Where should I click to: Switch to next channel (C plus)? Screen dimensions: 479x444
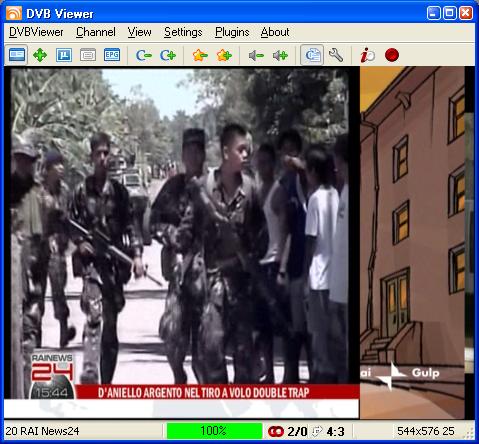coord(168,55)
